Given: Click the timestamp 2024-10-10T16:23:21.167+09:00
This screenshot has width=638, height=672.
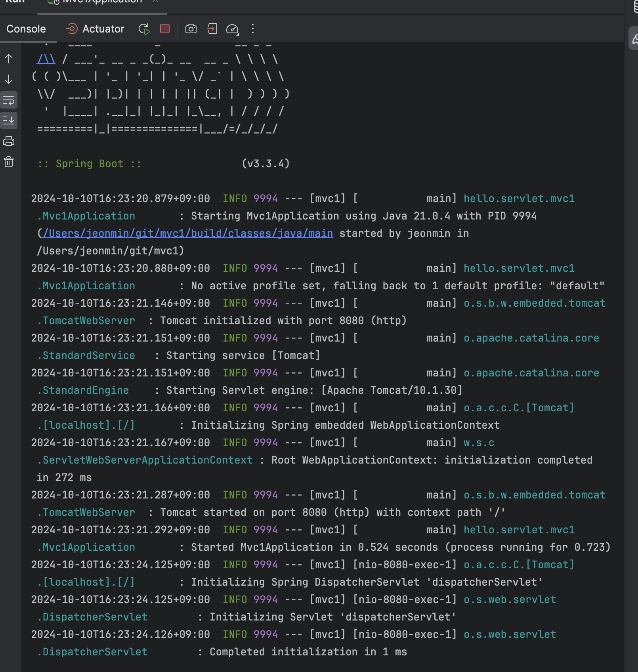Looking at the screenshot, I should coord(120,443).
